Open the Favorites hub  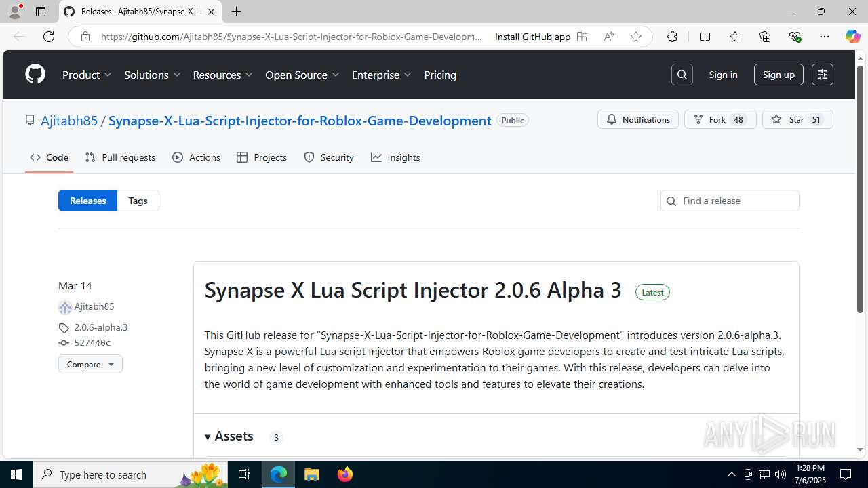pyautogui.click(x=735, y=37)
